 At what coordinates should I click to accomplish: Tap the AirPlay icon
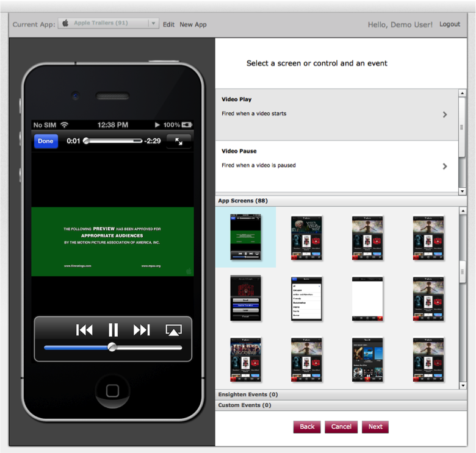click(174, 330)
